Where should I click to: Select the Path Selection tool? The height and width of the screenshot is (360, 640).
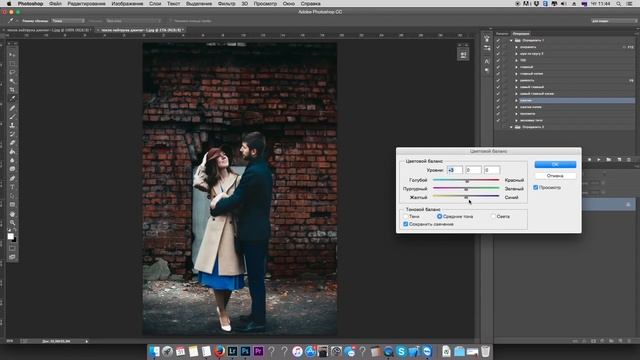tap(12, 196)
